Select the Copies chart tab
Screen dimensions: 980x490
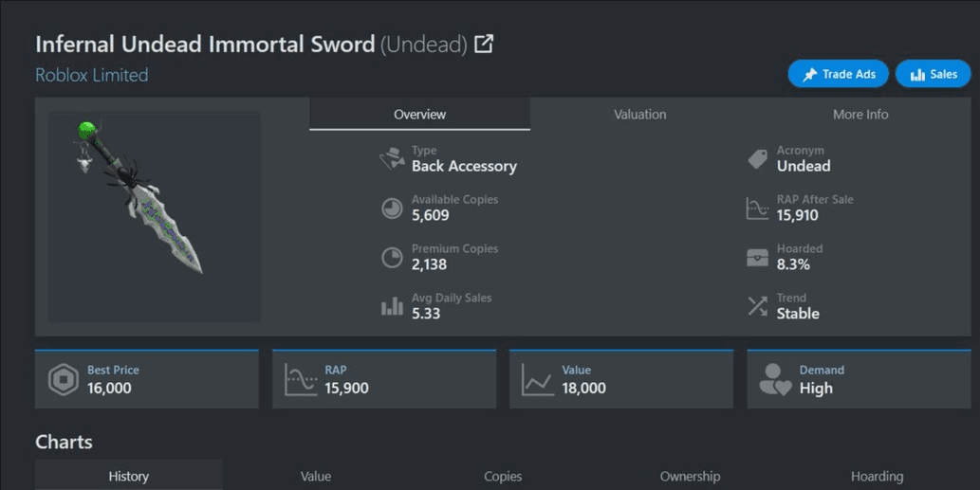pos(503,476)
